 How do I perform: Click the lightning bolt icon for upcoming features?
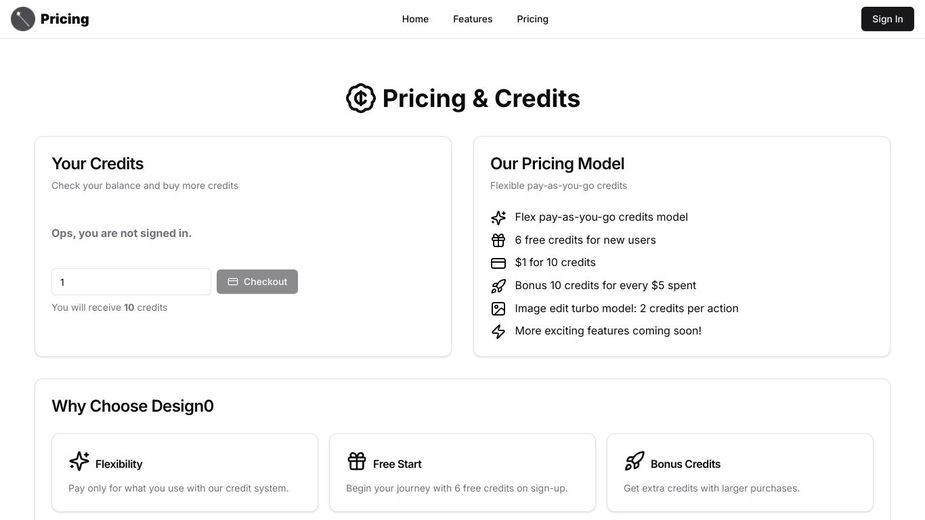pos(498,331)
